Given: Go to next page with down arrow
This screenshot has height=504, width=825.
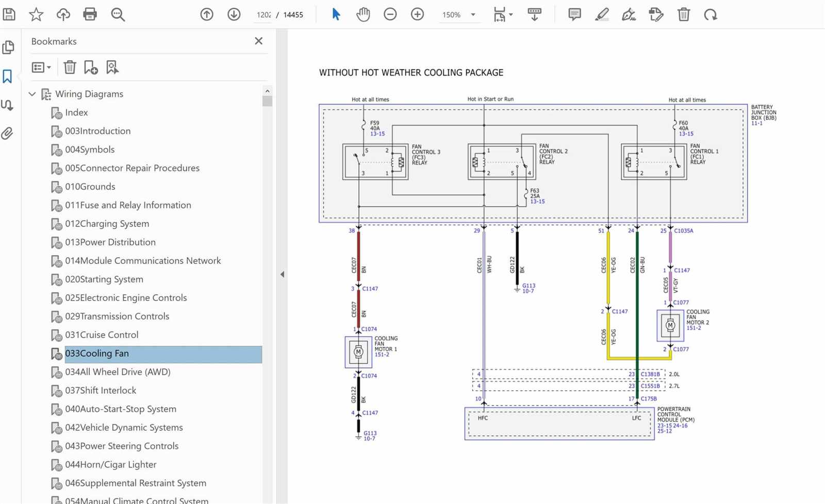Looking at the screenshot, I should [234, 14].
